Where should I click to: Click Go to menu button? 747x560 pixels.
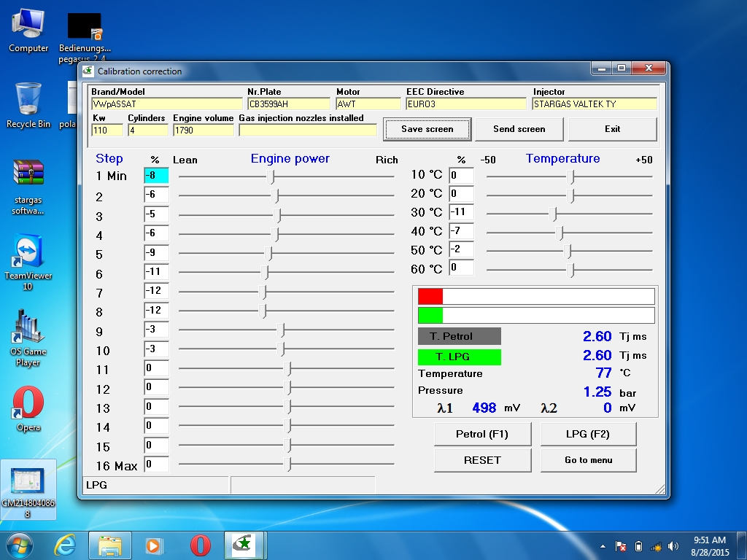tap(588, 460)
